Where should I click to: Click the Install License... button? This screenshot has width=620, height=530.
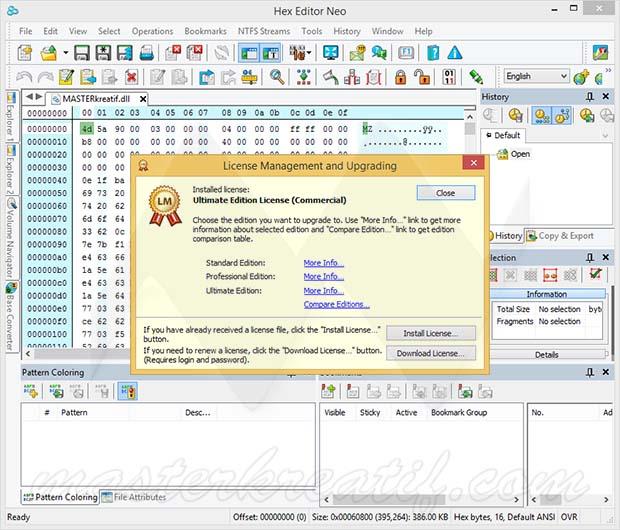[431, 333]
